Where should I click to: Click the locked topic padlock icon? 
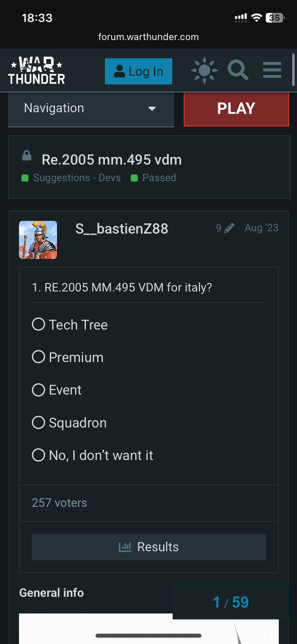tap(27, 155)
